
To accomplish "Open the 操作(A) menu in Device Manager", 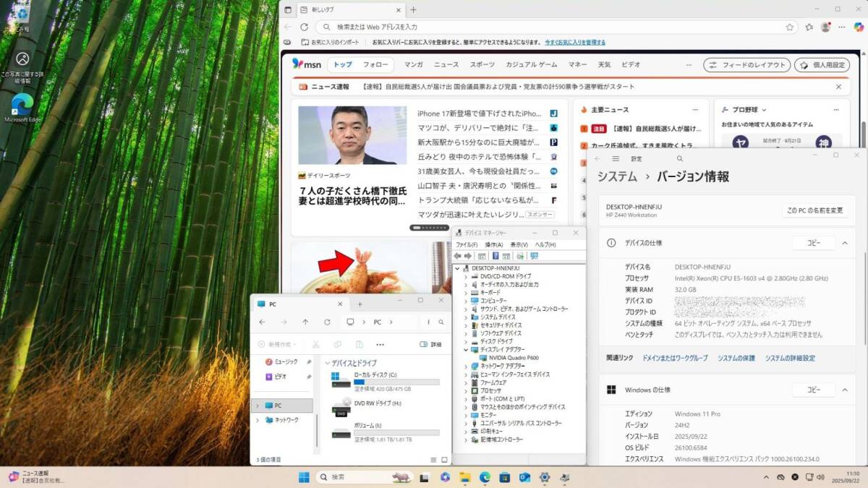I will click(493, 245).
